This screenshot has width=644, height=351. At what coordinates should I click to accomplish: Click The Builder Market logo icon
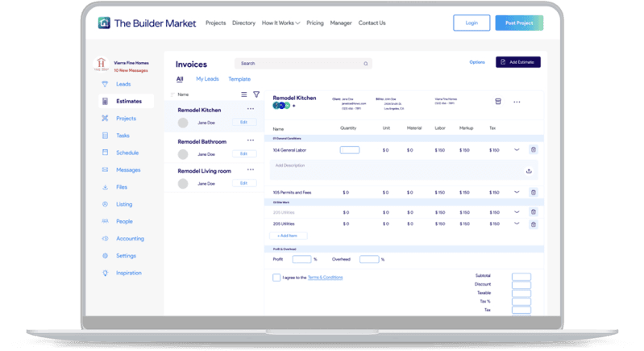(104, 23)
